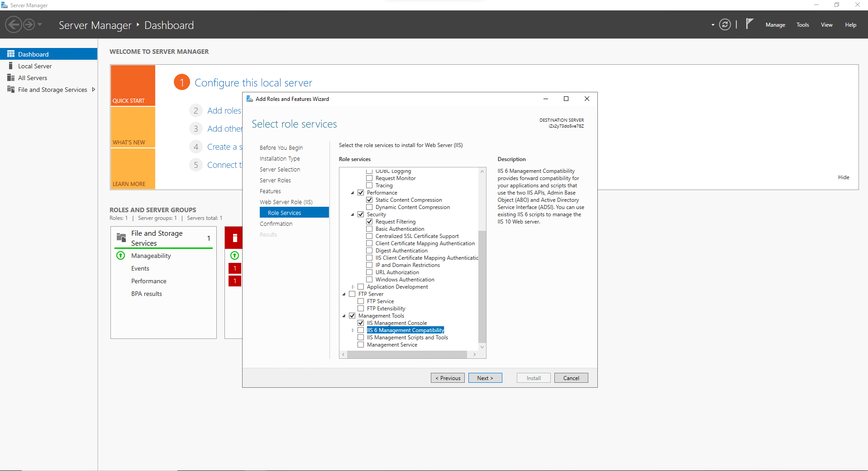Go to Confirmation wizard step
Viewport: 868px width, 471px height.
(276, 224)
